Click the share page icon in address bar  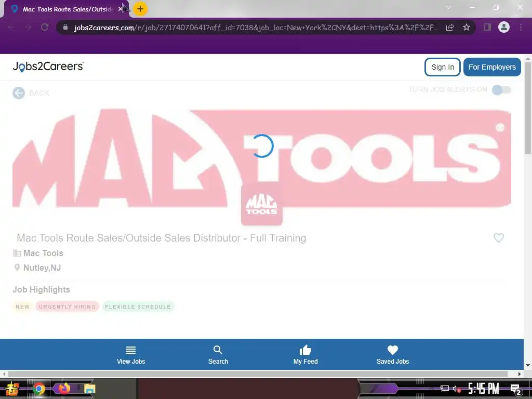click(450, 27)
